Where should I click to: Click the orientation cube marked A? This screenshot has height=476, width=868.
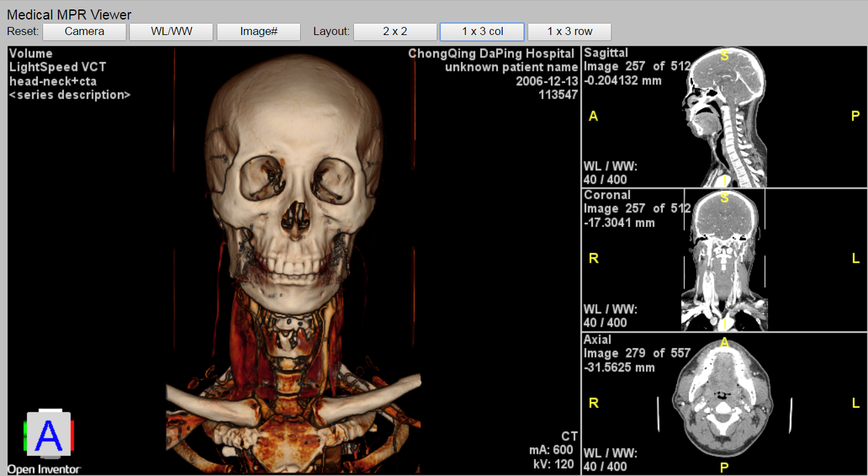pos(48,436)
